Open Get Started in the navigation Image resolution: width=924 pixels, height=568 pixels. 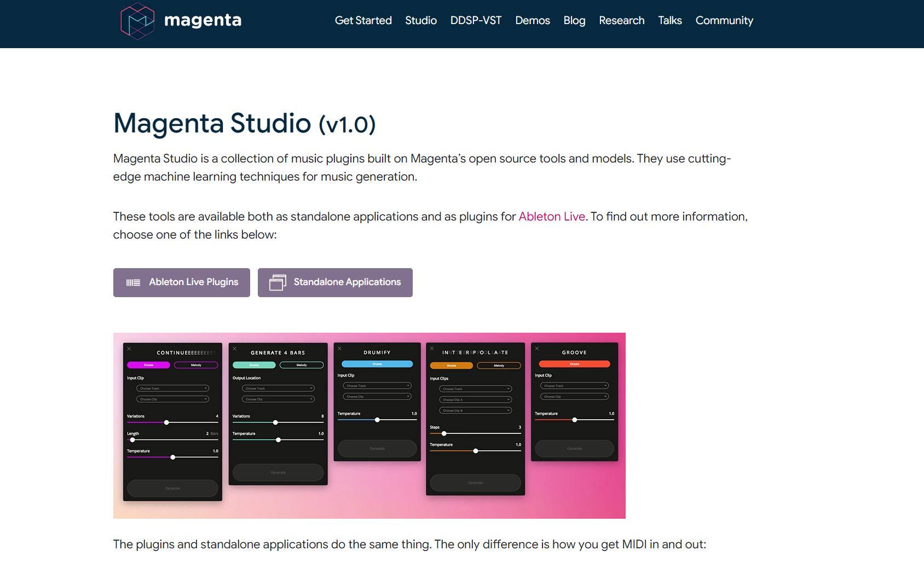363,20
